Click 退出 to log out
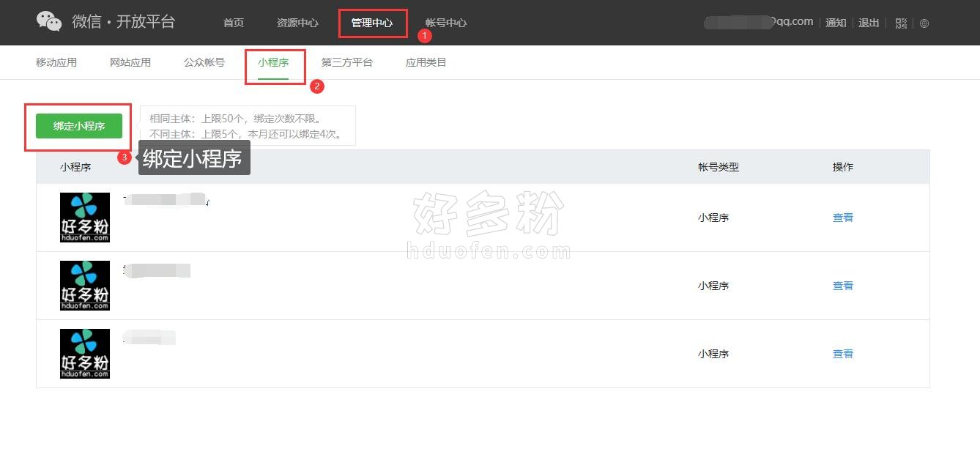Screen dimensions: 980x449 point(869,23)
